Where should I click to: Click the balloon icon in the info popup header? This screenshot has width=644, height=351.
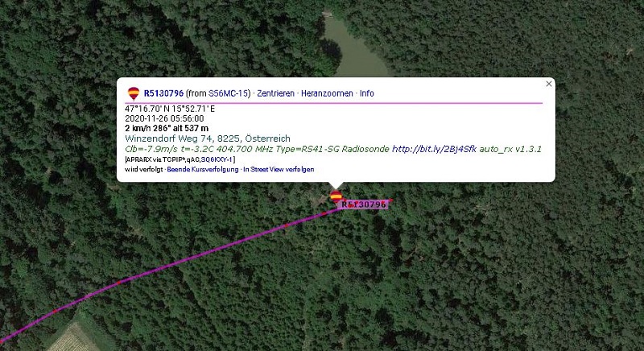coord(134,93)
